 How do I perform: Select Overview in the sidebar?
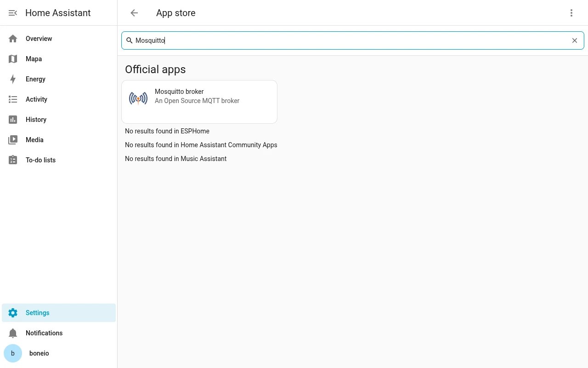coord(59,39)
